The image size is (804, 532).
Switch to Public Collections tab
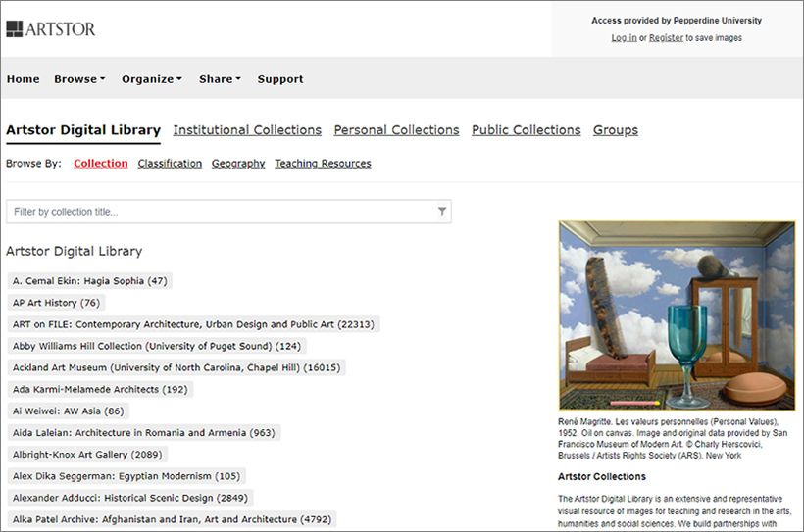tap(527, 130)
